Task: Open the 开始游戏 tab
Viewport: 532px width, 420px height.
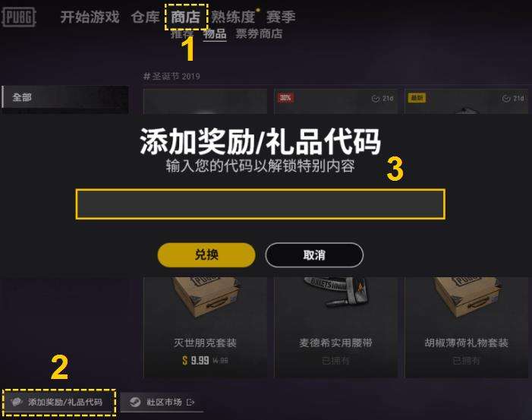Action: pos(90,17)
